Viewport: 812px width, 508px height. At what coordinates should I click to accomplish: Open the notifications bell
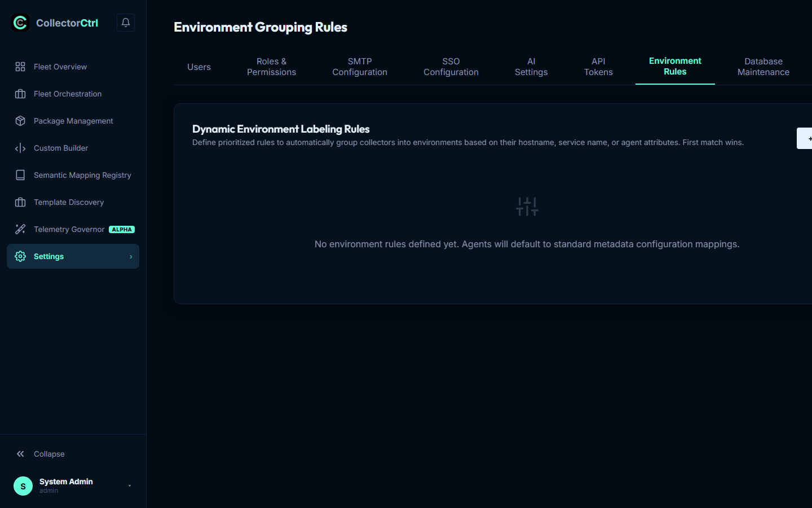coord(126,23)
